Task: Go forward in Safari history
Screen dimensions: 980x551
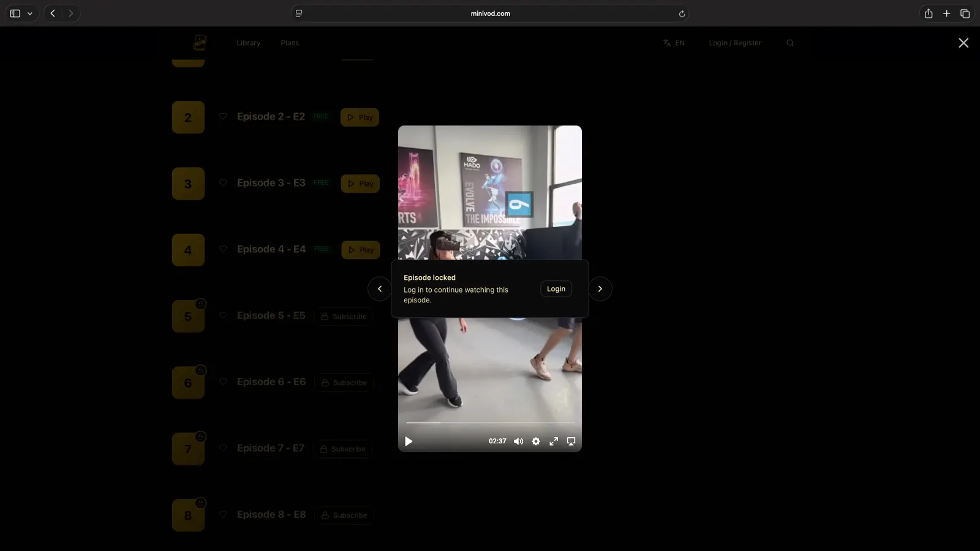Action: [x=71, y=13]
